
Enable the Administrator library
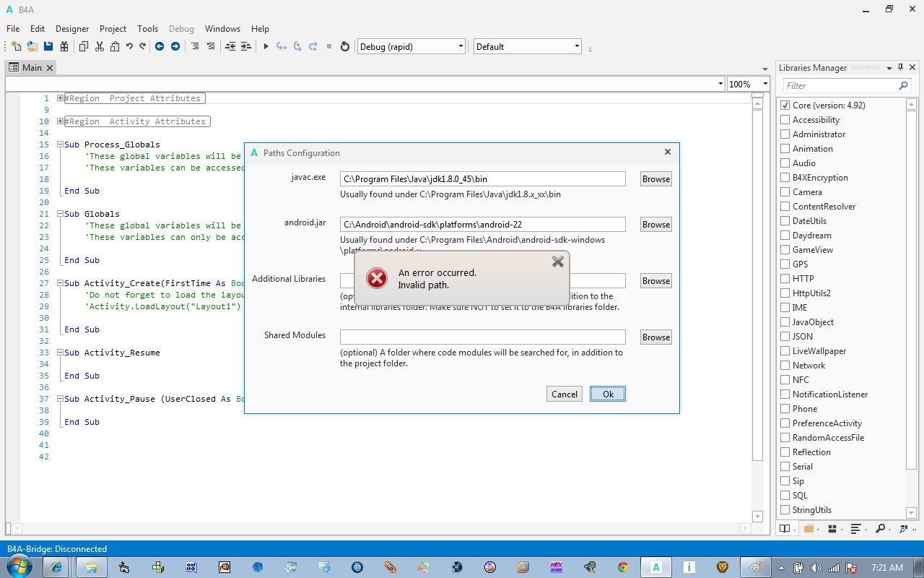click(785, 134)
